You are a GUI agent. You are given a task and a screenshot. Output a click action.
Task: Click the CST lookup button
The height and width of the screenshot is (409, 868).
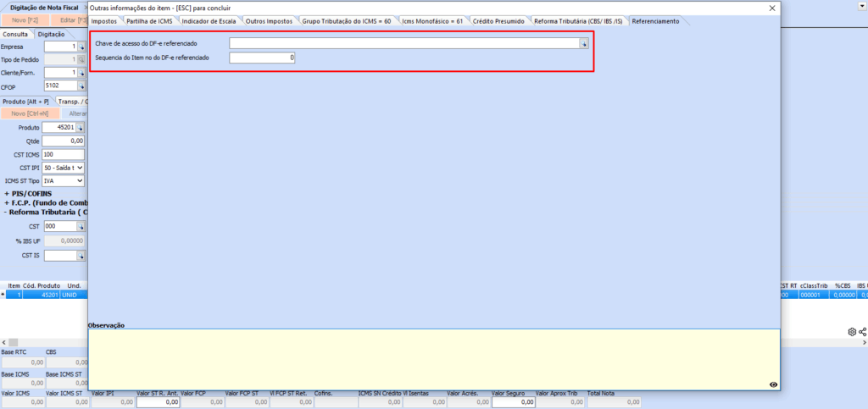point(81,226)
